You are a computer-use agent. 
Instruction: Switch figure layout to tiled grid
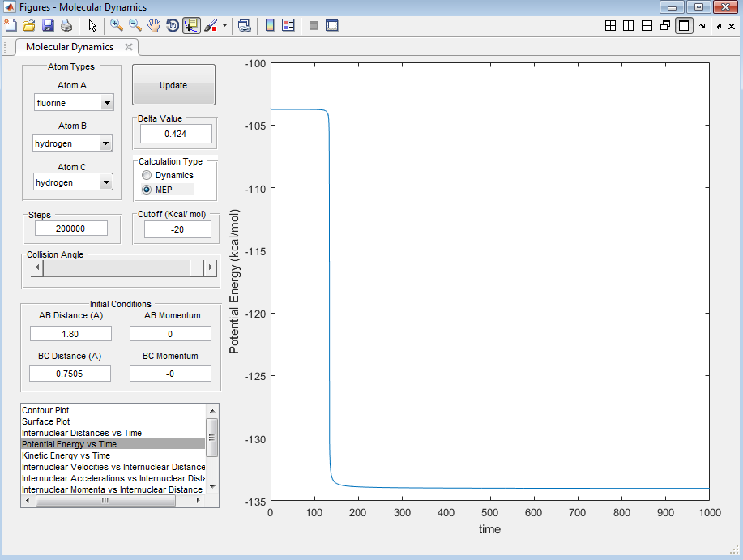[x=611, y=25]
